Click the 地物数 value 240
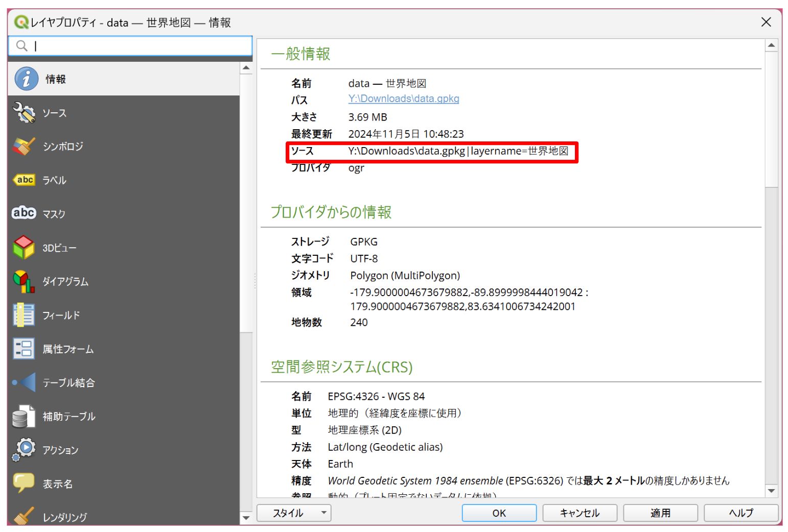788x532 pixels. [x=359, y=322]
